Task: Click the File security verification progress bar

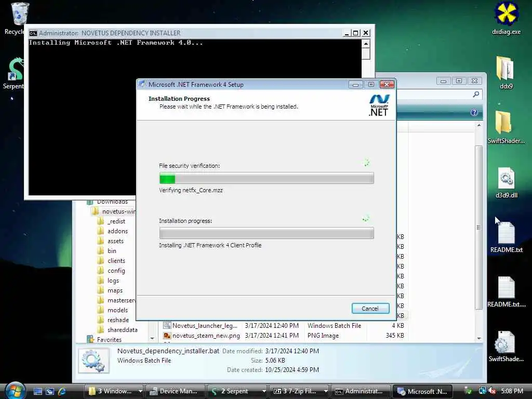Action: coord(267,178)
